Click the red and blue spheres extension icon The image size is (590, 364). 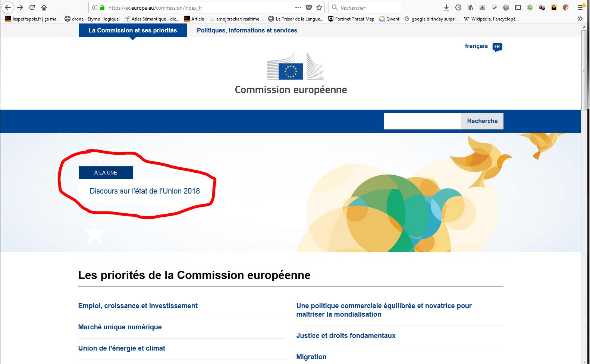tap(542, 7)
